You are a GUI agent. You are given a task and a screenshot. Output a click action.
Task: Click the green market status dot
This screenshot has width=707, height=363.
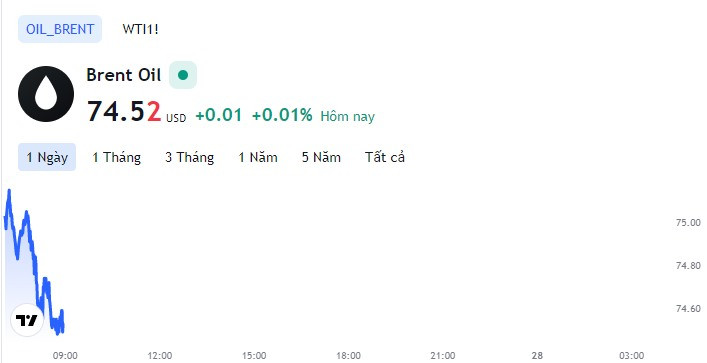[x=183, y=75]
